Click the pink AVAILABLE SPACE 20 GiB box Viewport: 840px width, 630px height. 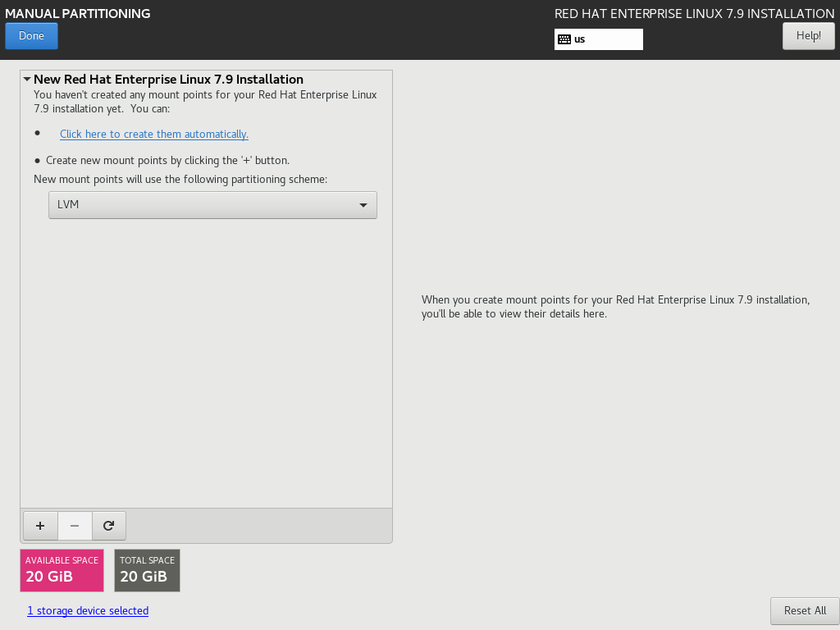coord(62,571)
